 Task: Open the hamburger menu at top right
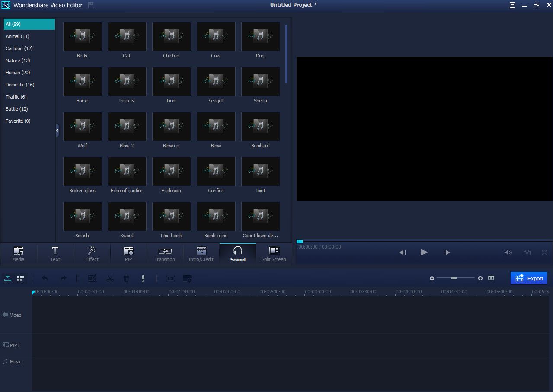coord(512,5)
